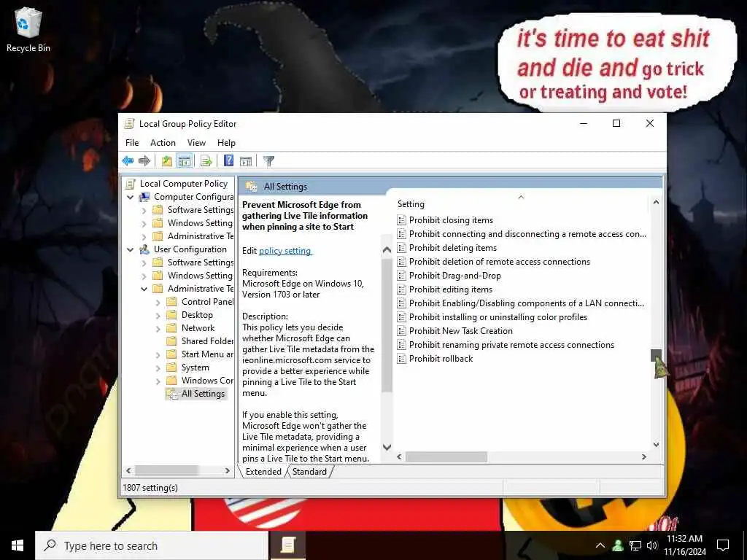This screenshot has height=560, width=747.
Task: Select Prohibit installing or uninstalling color profiles
Action: point(498,317)
